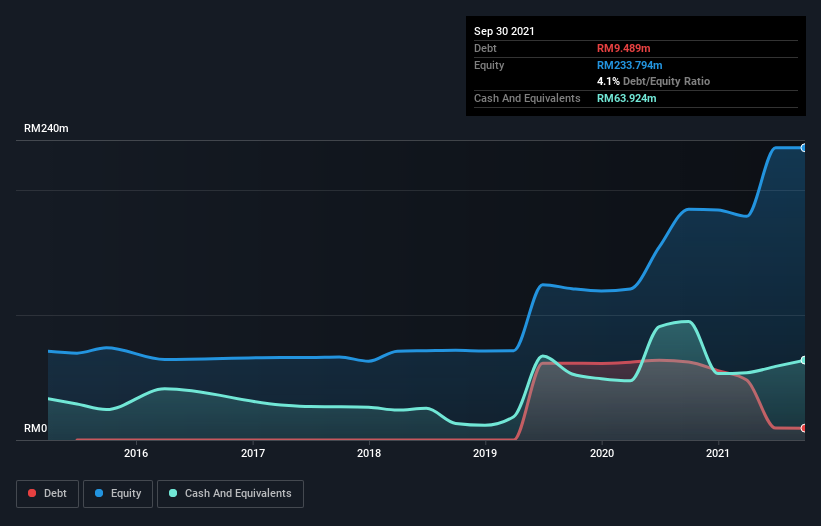Click the RM9.489m debt value
821x526 pixels.
pyautogui.click(x=624, y=48)
